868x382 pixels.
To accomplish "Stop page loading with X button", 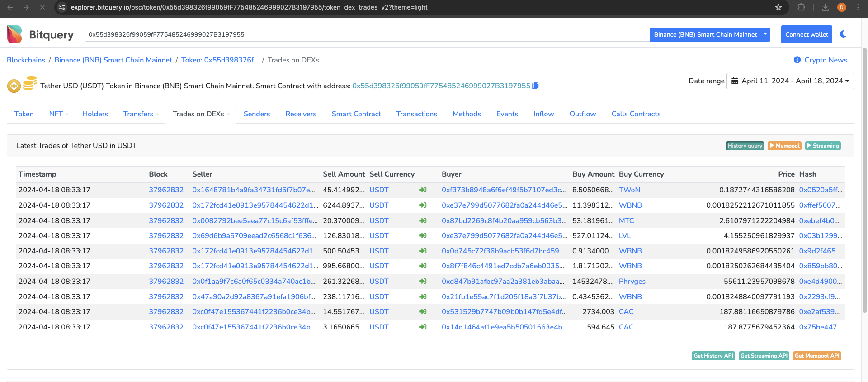I will click(x=42, y=7).
